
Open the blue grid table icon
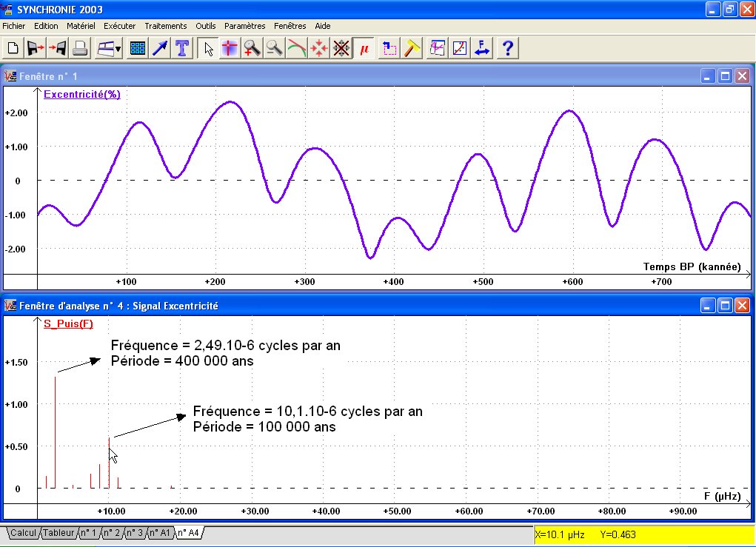pos(137,49)
